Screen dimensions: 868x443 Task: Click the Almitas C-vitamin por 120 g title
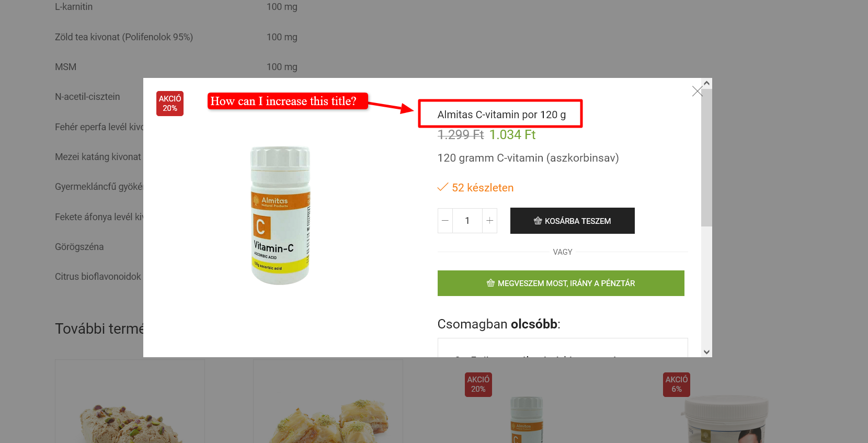tap(501, 115)
